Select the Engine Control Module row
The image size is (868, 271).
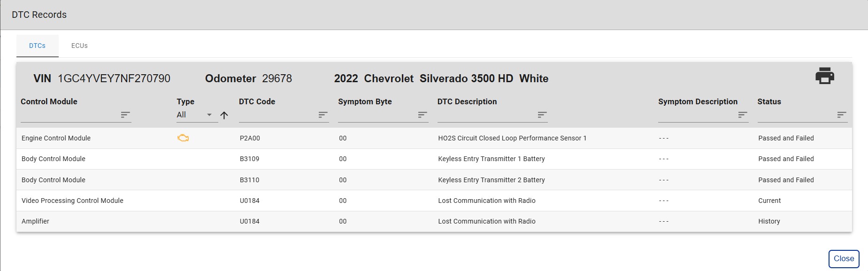(x=56, y=138)
